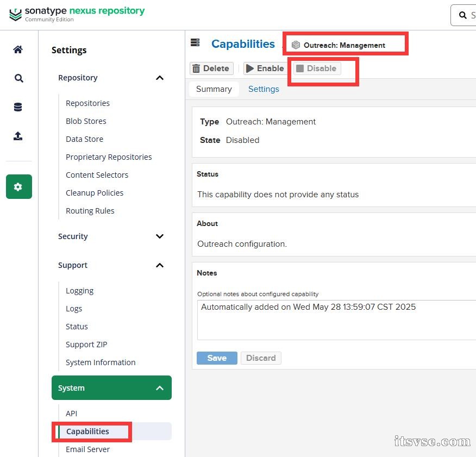Click the Outreach: Management package icon
Screen dimensions: 476x457
pos(296,45)
